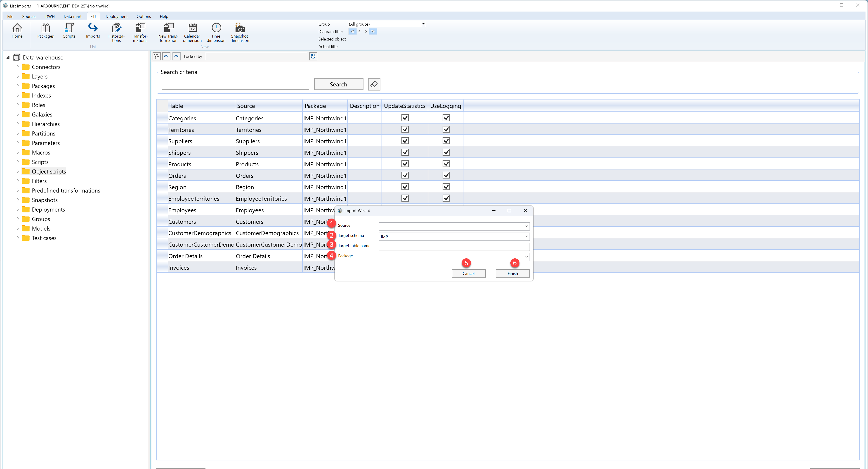The image size is (868, 469).
Task: Go to previous diagram filter arrow
Action: (360, 31)
